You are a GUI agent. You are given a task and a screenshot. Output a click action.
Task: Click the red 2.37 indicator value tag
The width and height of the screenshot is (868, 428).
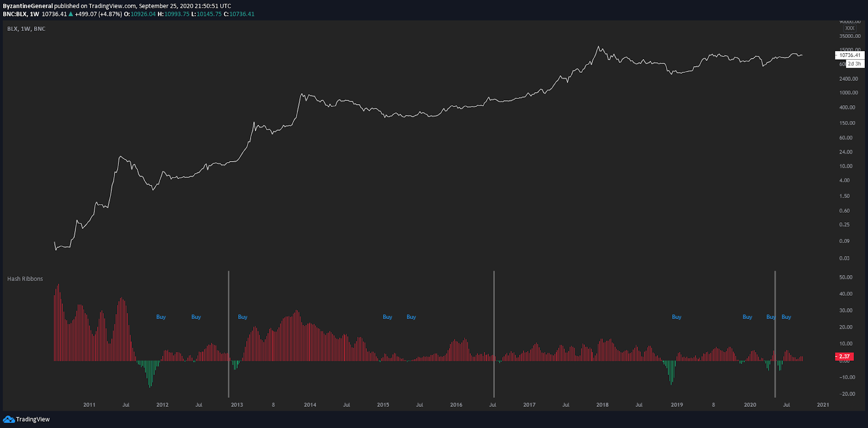click(x=844, y=356)
